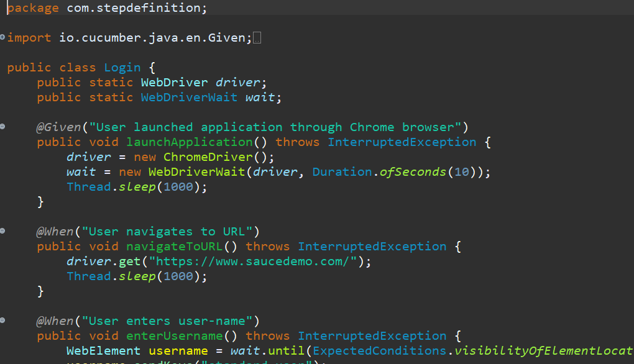Click the package name com.stepdefinition
The image size is (634, 364).
pos(133,7)
